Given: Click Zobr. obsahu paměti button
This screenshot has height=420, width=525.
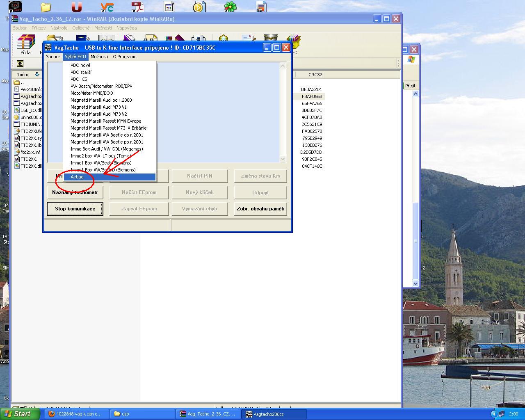Looking at the screenshot, I should (260, 209).
